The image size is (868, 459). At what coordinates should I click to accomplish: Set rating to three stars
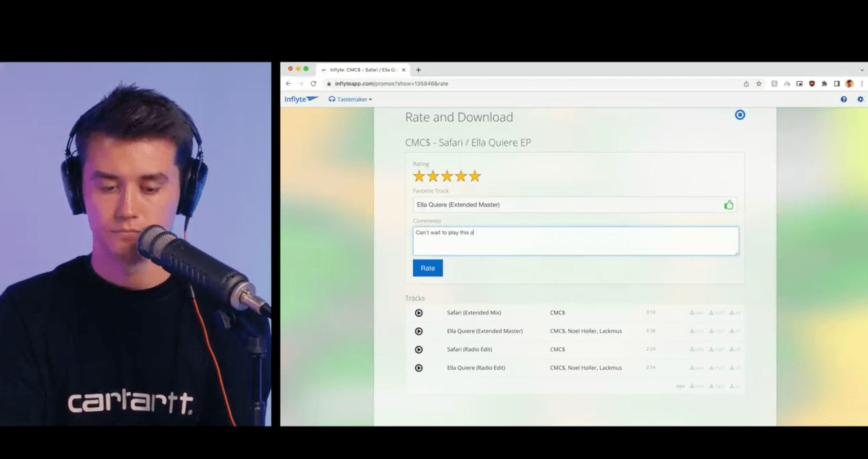(x=447, y=176)
